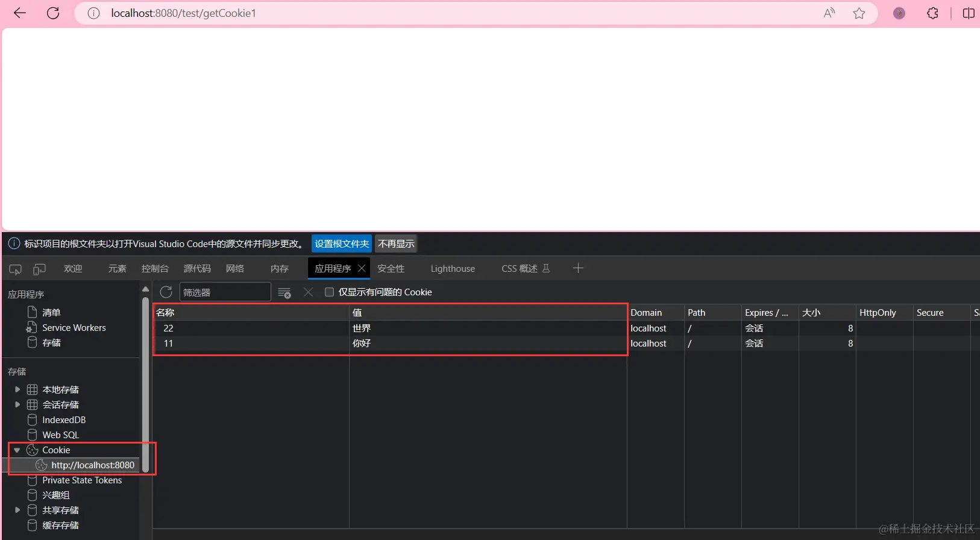Screen dimensions: 980x540
Task: Toggle device emulation icon in DevTools
Action: (x=39, y=269)
